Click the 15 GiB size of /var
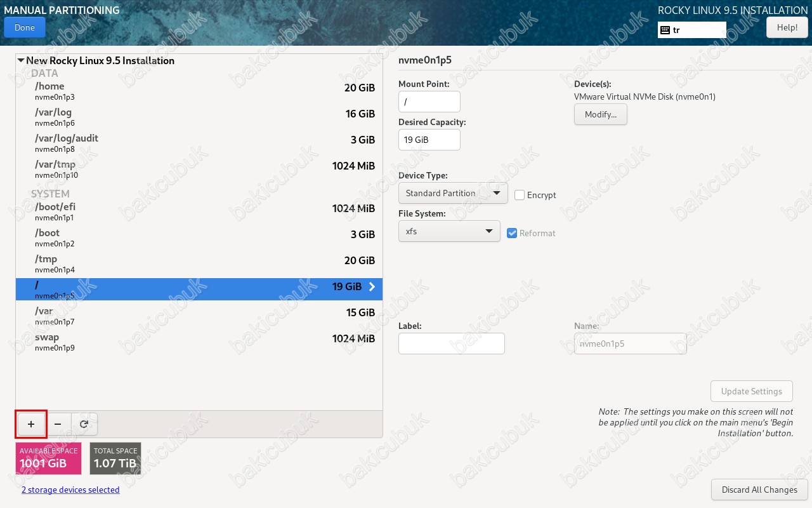 (360, 312)
